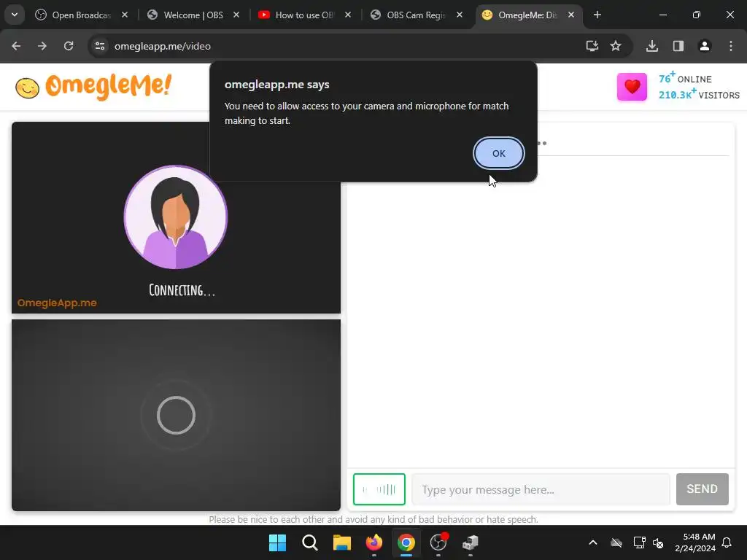Close the OBS Cam Register tab

point(460,15)
